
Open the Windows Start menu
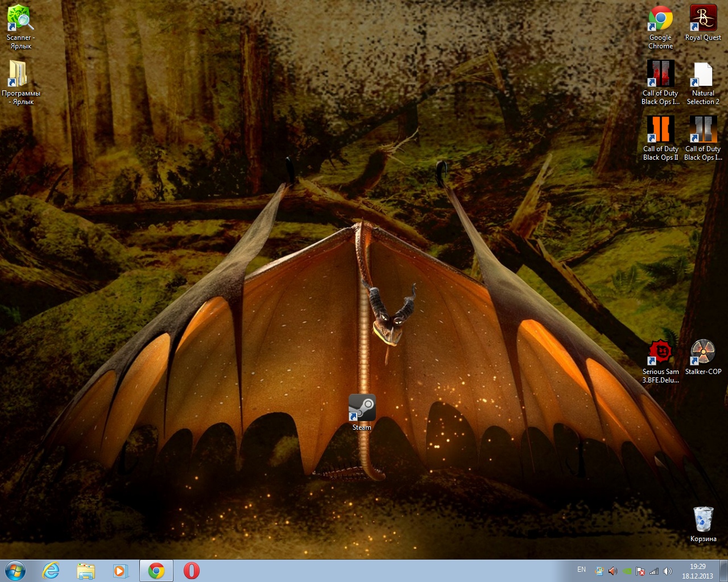[x=15, y=571]
